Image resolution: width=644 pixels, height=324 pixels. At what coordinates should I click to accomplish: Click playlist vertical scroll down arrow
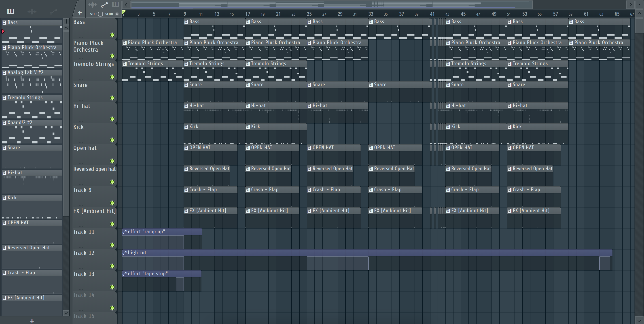click(639, 320)
